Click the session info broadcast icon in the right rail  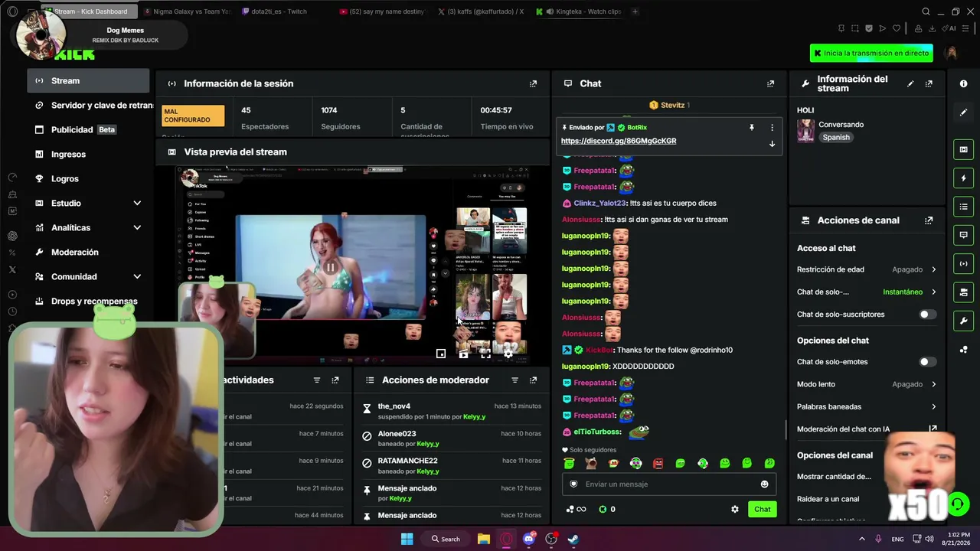click(963, 264)
